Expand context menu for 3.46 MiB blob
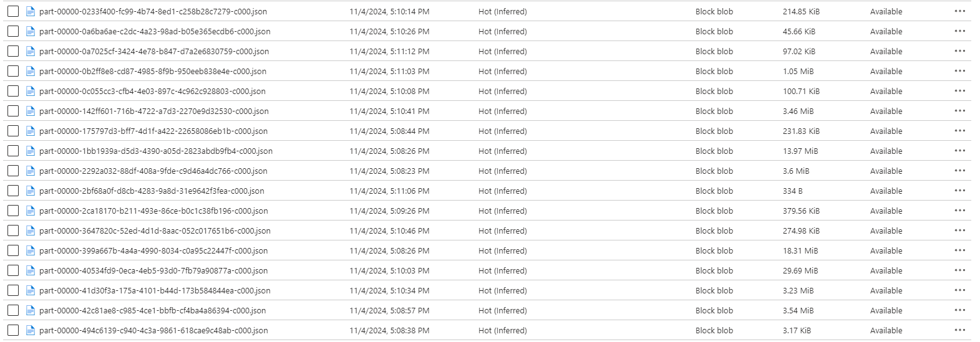 [959, 111]
